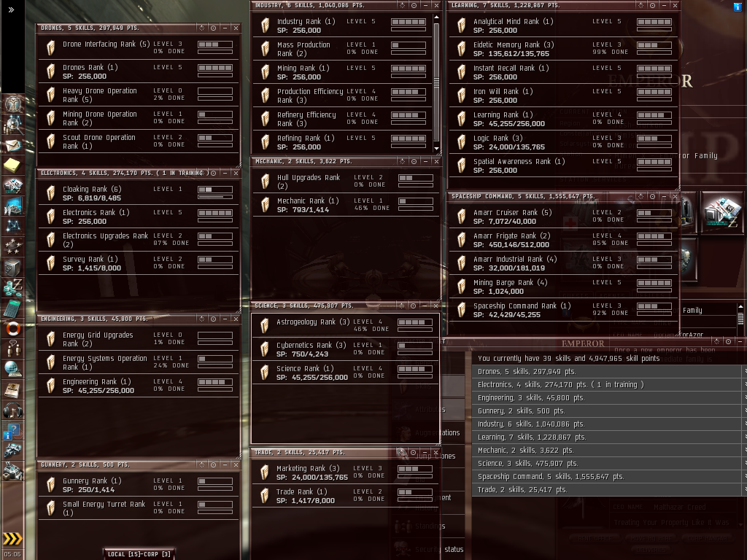
Task: Click the Astrogeology skill book icon
Action: tap(264, 326)
